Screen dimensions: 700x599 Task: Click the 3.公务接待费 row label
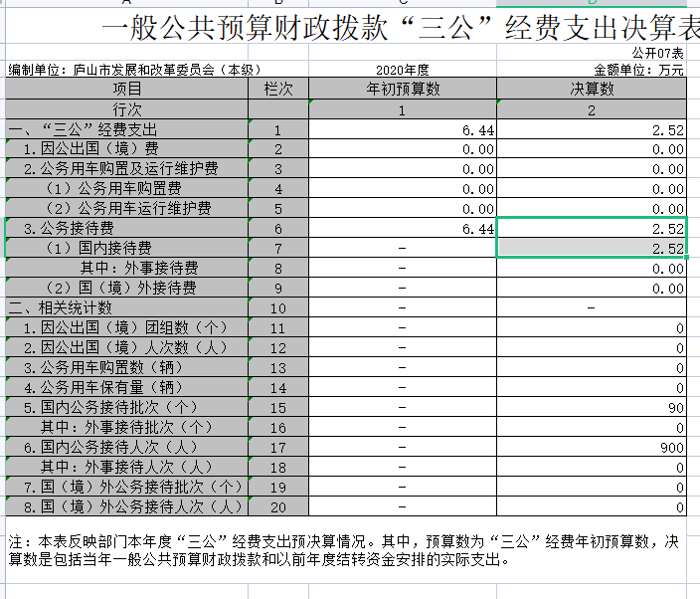pos(127,229)
